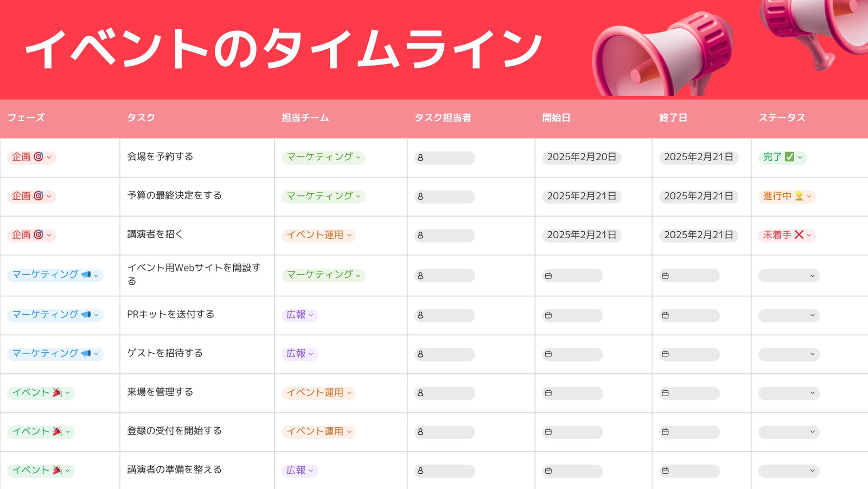Open 未着手 status dropdown
The height and width of the screenshot is (489, 868).
(787, 235)
